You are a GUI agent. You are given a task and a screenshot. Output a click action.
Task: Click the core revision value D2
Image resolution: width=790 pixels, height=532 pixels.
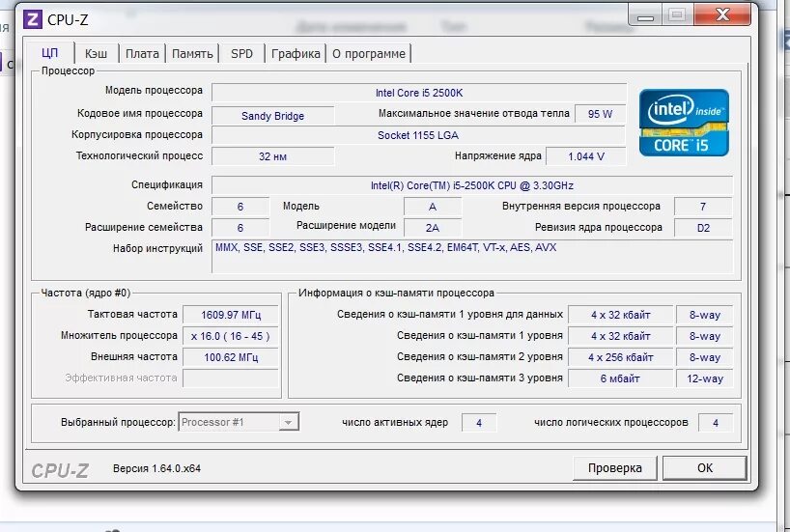pos(703,228)
